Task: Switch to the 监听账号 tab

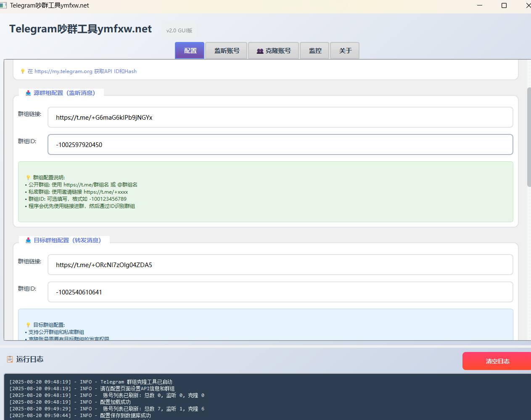Action: pyautogui.click(x=226, y=51)
